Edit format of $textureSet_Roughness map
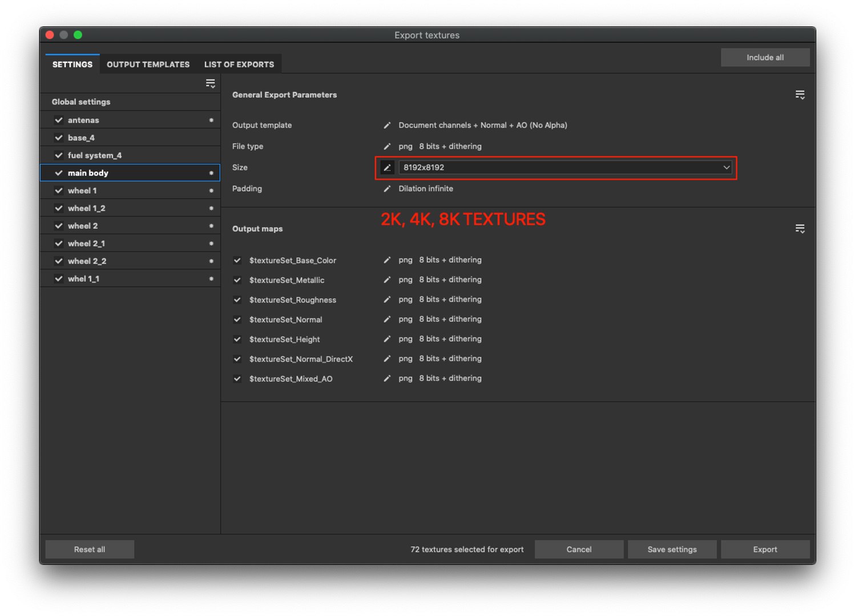855x616 pixels. [x=387, y=299]
